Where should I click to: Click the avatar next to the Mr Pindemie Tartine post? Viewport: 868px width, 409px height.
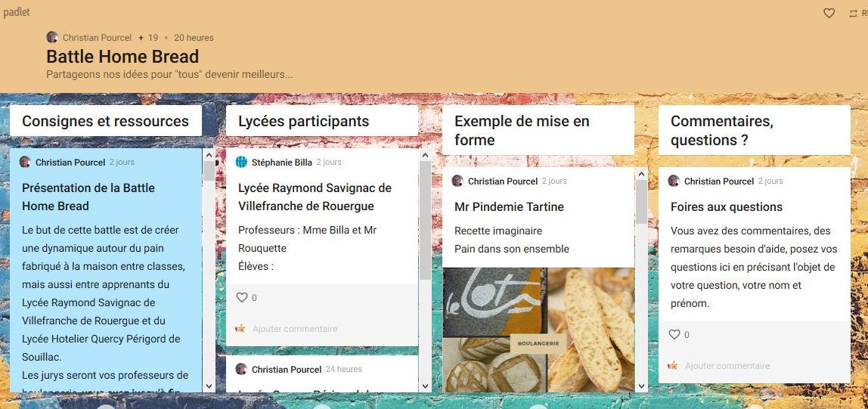pos(457,181)
